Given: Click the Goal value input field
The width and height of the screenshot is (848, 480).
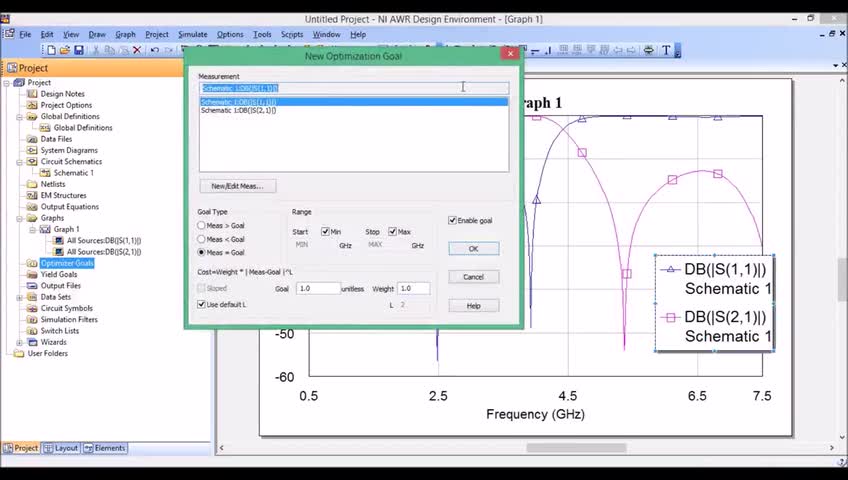Looking at the screenshot, I should click(x=318, y=289).
